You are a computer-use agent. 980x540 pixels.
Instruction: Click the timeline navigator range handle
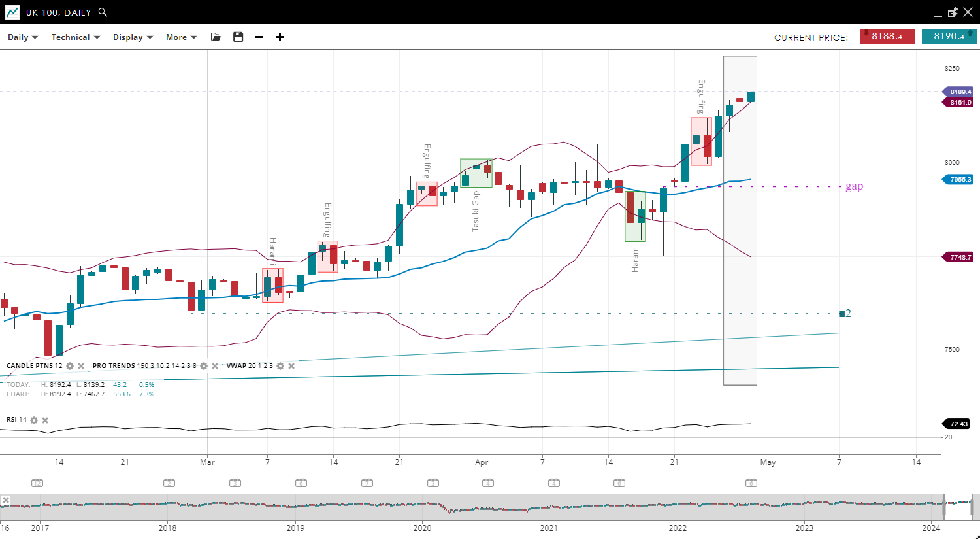click(x=944, y=507)
